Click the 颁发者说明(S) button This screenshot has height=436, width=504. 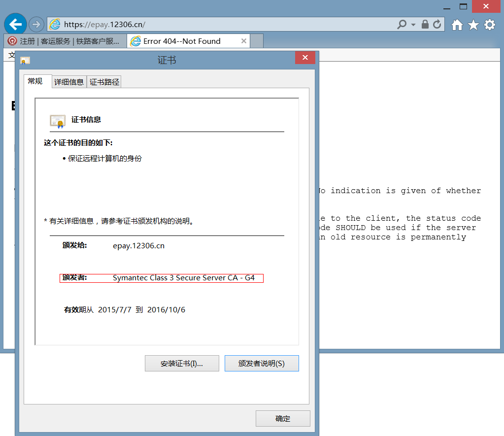(262, 364)
